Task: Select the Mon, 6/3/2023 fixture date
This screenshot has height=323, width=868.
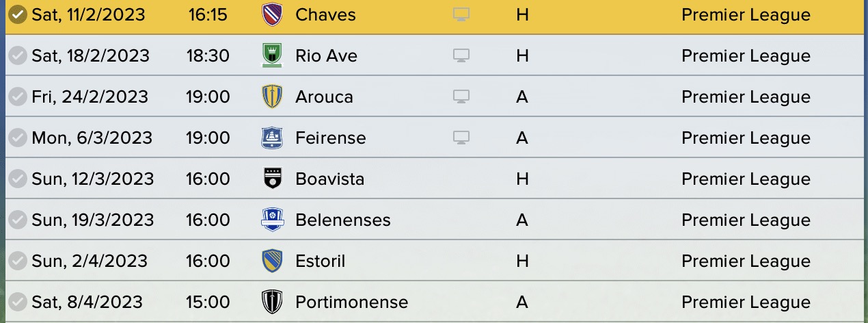Action: (x=92, y=138)
